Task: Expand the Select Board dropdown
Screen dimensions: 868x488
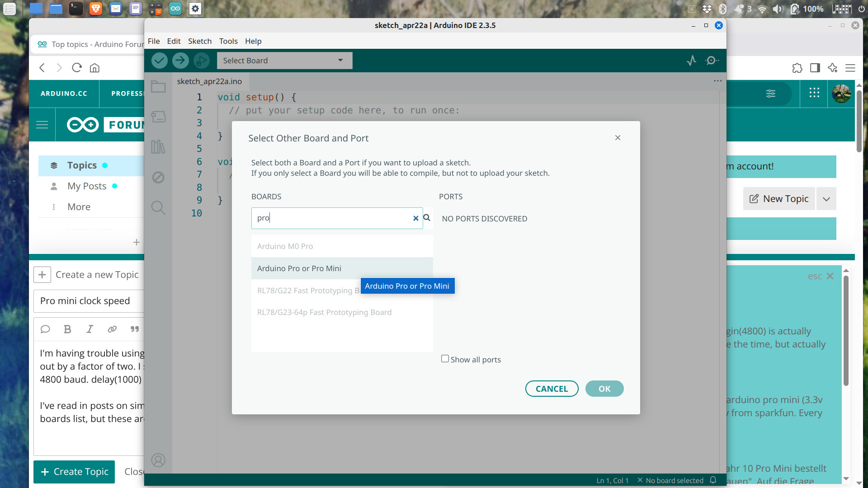Action: [x=284, y=61]
